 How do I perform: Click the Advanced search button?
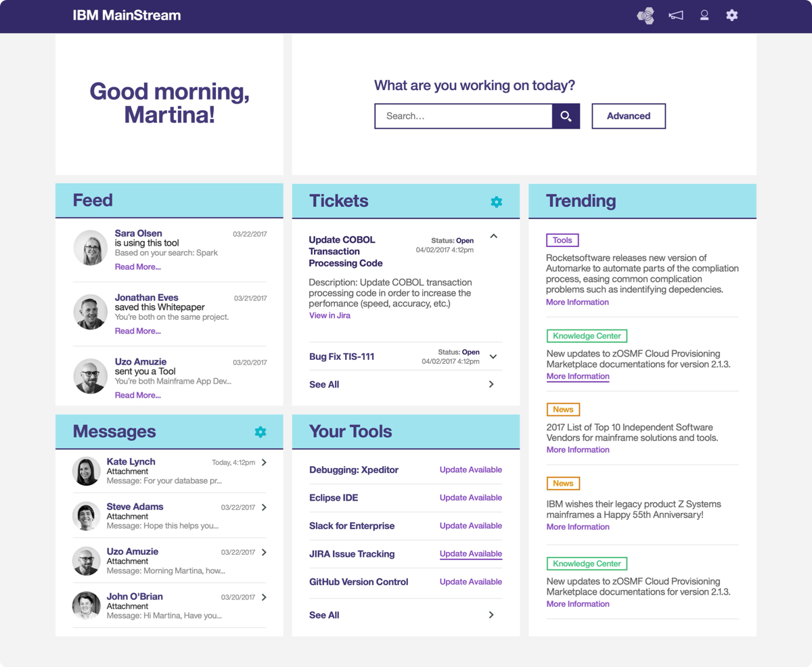(x=629, y=116)
